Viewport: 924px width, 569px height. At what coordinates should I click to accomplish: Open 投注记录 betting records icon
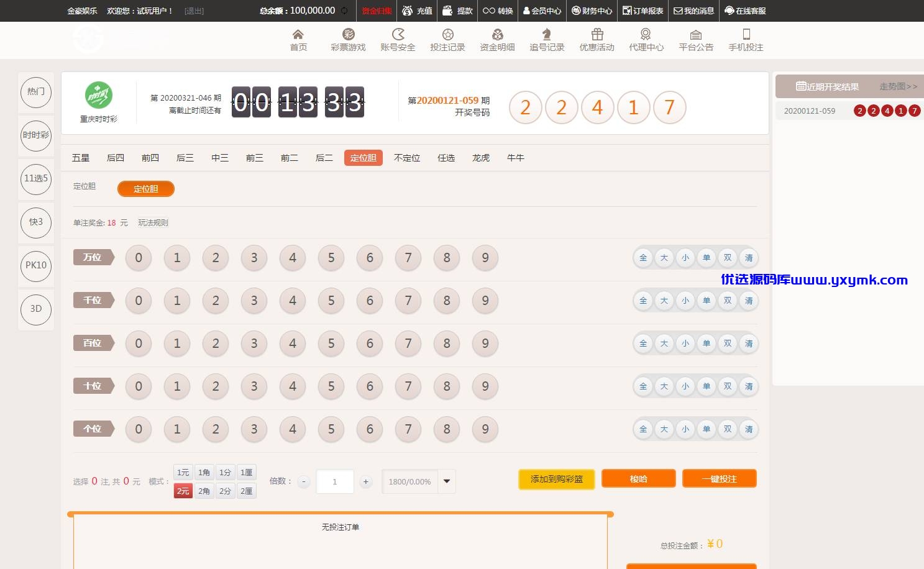447,34
